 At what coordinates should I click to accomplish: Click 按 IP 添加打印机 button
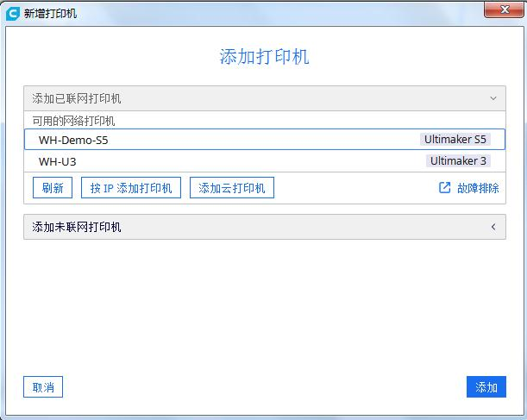click(x=131, y=187)
